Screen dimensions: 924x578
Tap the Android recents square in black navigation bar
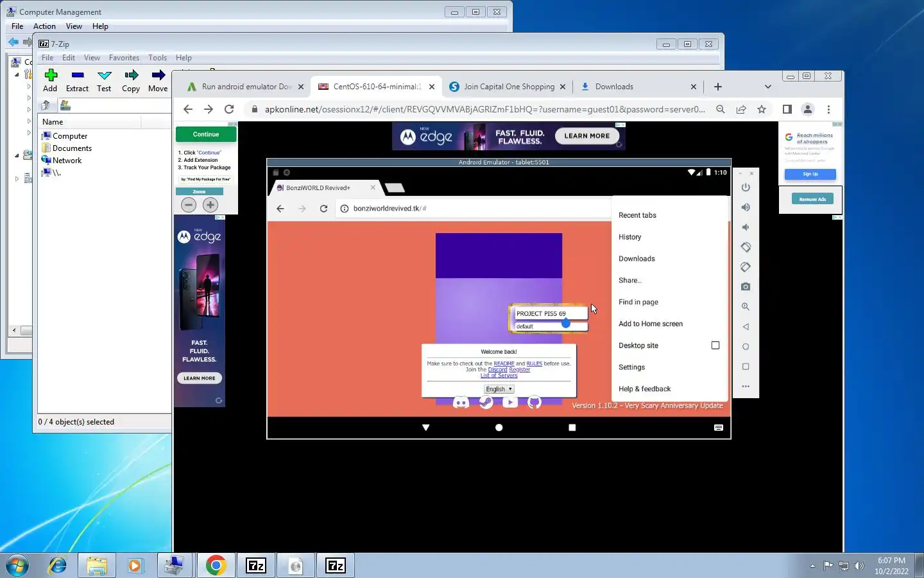[x=572, y=428]
